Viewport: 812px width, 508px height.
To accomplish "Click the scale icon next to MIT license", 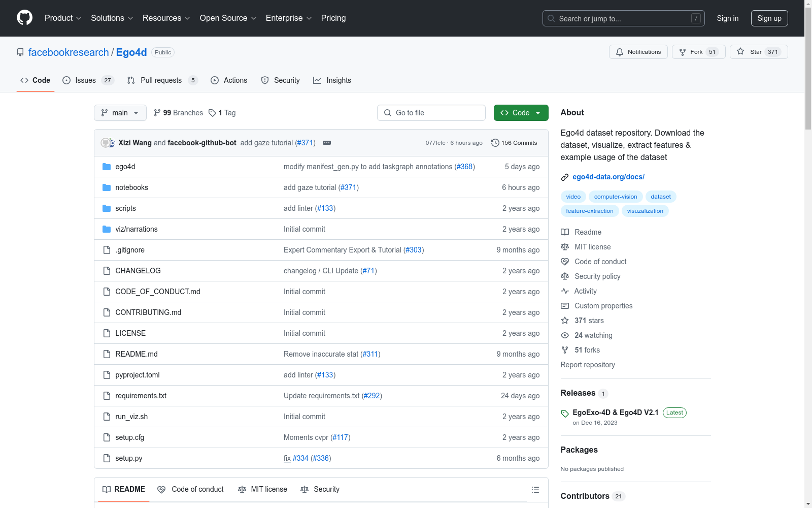I will (x=565, y=247).
